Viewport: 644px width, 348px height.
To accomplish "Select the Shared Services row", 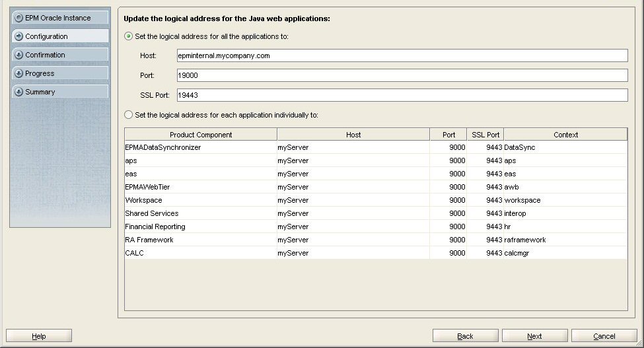I will pyautogui.click(x=376, y=213).
